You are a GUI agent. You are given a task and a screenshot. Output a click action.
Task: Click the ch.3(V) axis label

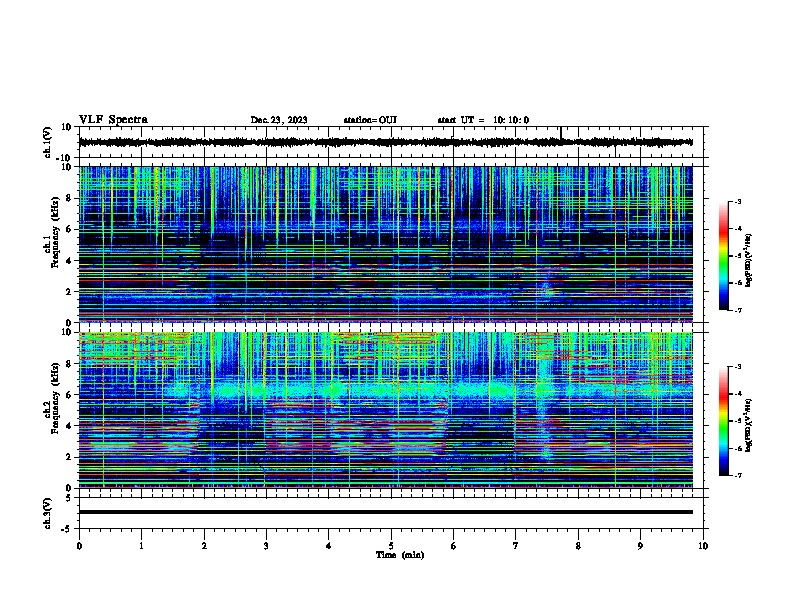coord(48,513)
